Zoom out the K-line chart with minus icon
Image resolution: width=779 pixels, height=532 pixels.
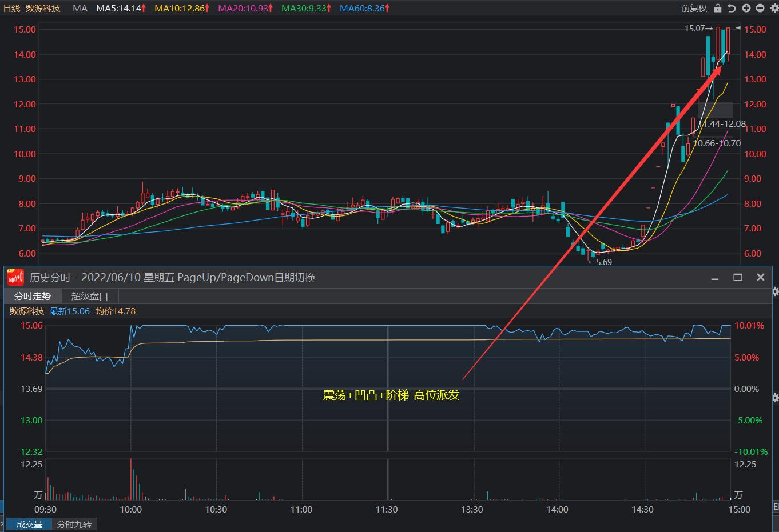click(x=760, y=8)
